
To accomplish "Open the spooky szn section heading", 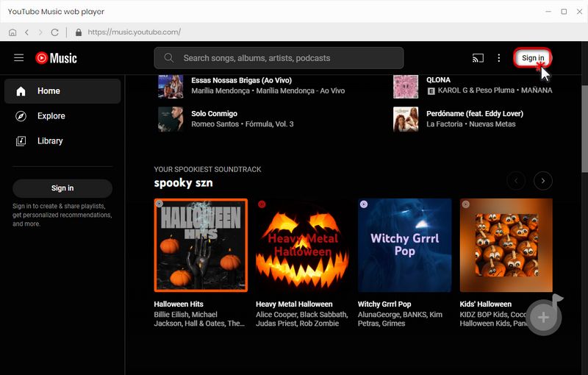I will (x=183, y=183).
